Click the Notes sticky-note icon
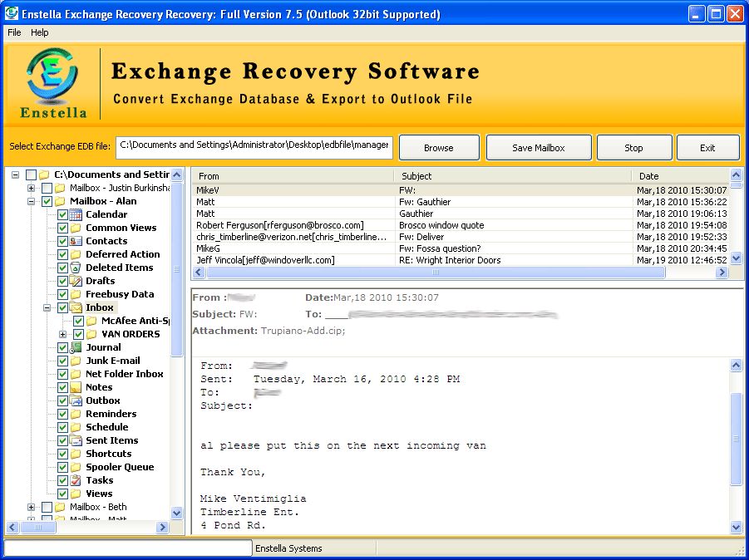The height and width of the screenshot is (560, 749). coord(76,387)
